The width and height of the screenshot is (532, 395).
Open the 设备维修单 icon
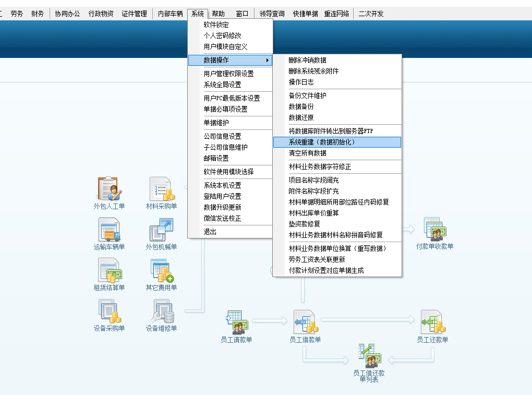pos(161,311)
